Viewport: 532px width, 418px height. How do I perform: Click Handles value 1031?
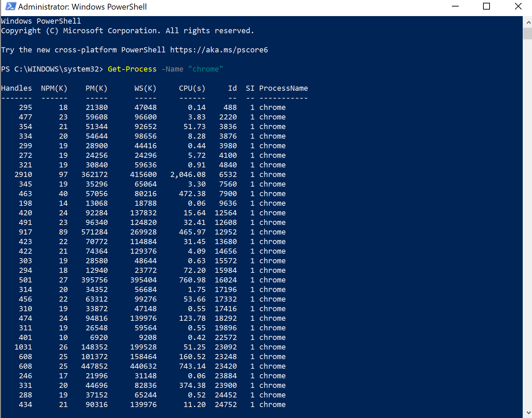pyautogui.click(x=23, y=347)
